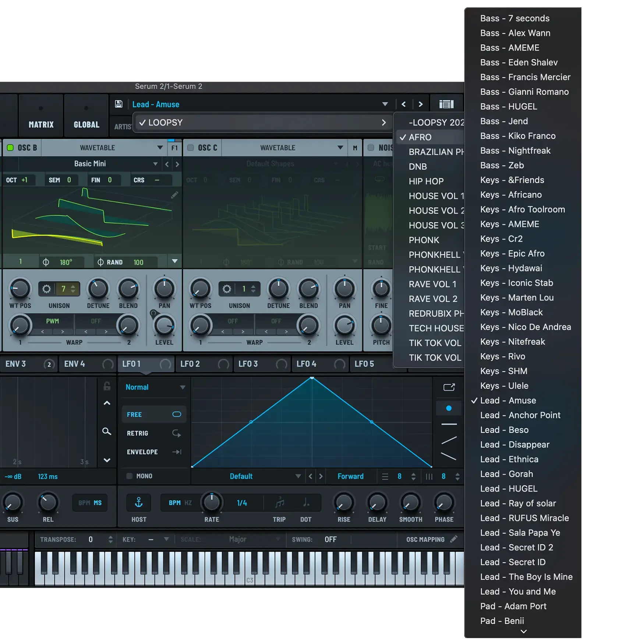
Task: Switch to the ENV 4 tab
Action: tap(88, 364)
